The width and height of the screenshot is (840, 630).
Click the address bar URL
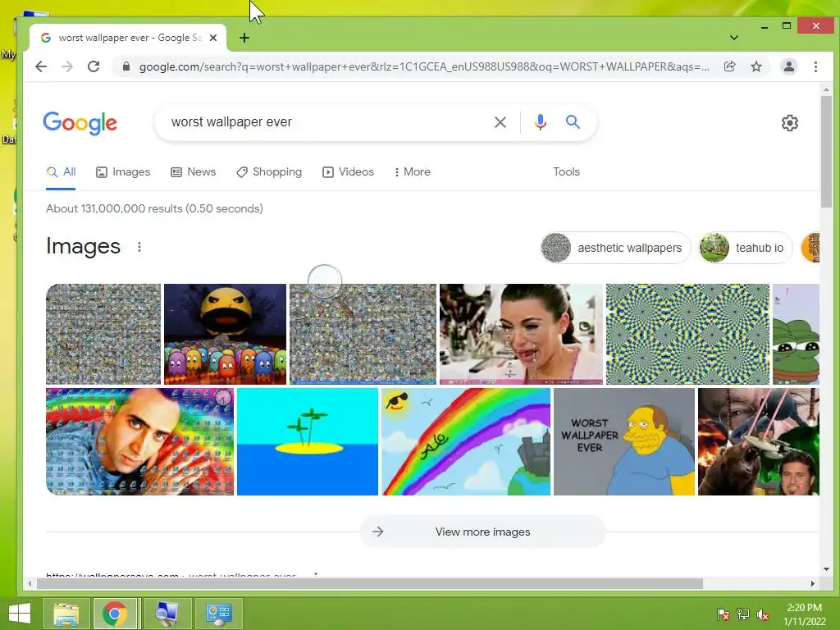pyautogui.click(x=424, y=66)
